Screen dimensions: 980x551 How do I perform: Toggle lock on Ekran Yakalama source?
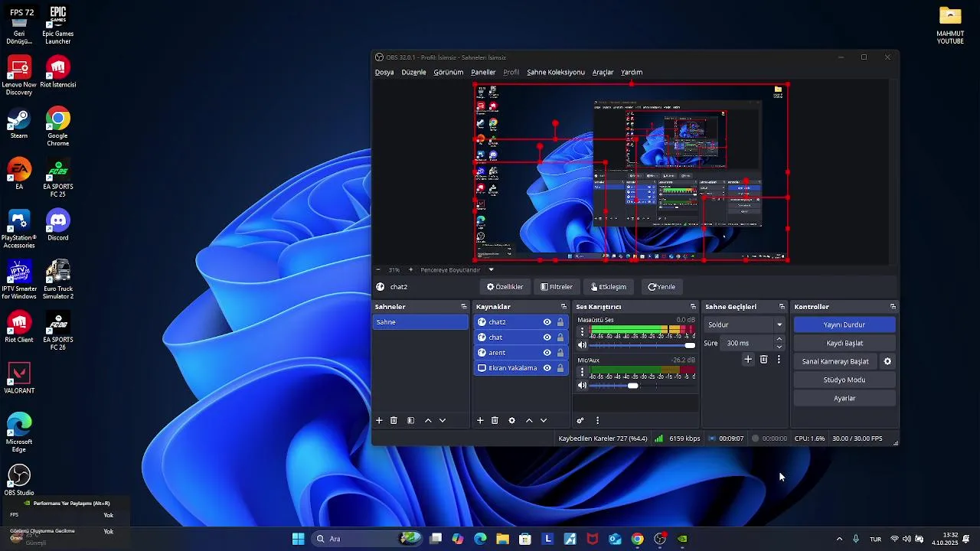[560, 368]
